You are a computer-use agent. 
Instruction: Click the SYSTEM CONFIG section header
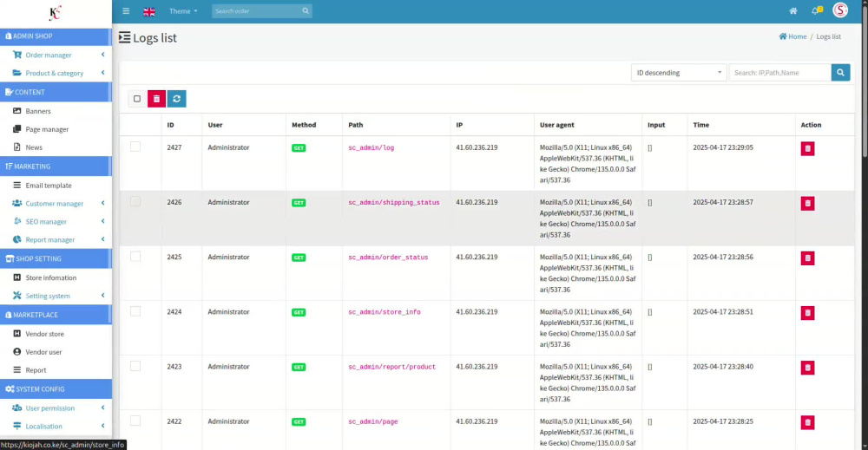[56, 389]
